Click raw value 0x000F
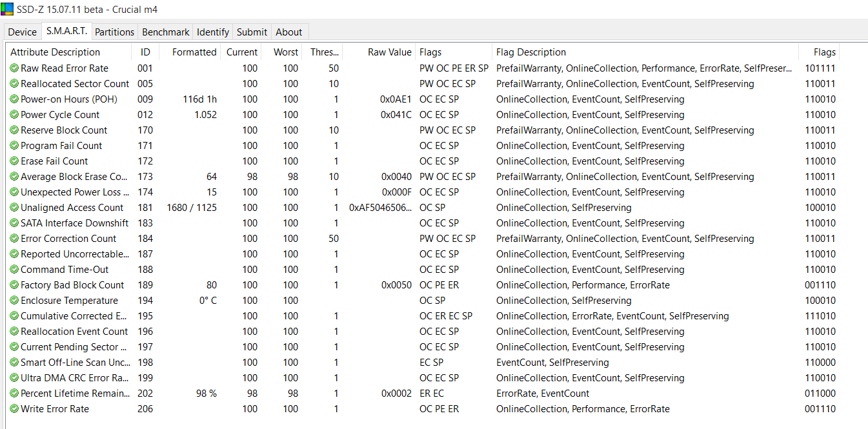The width and height of the screenshot is (868, 429). pyautogui.click(x=396, y=192)
